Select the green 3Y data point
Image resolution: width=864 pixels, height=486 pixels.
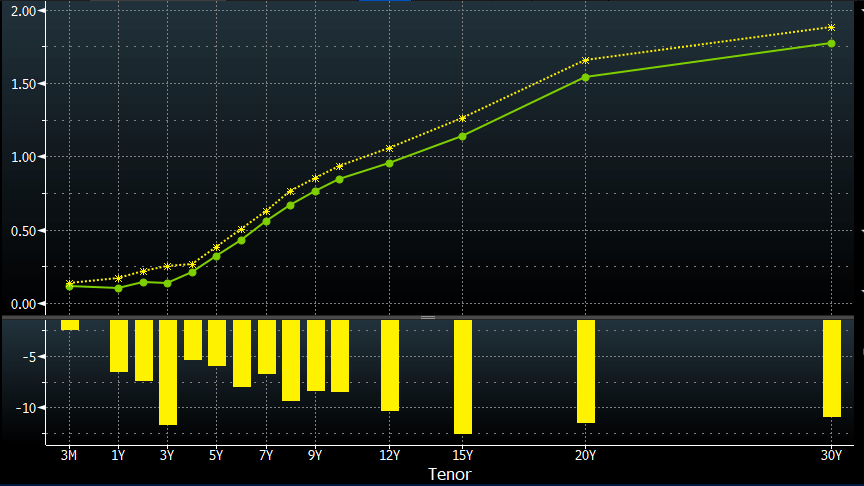[x=168, y=283]
